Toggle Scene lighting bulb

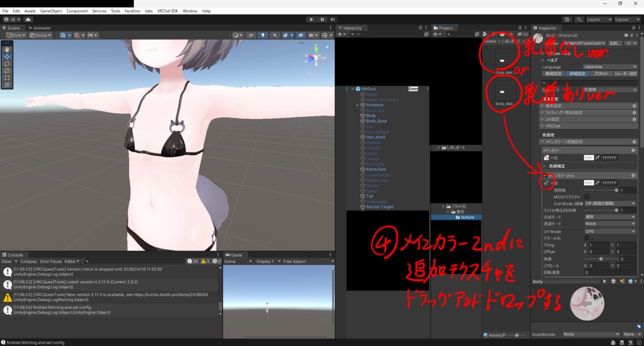tap(263, 35)
